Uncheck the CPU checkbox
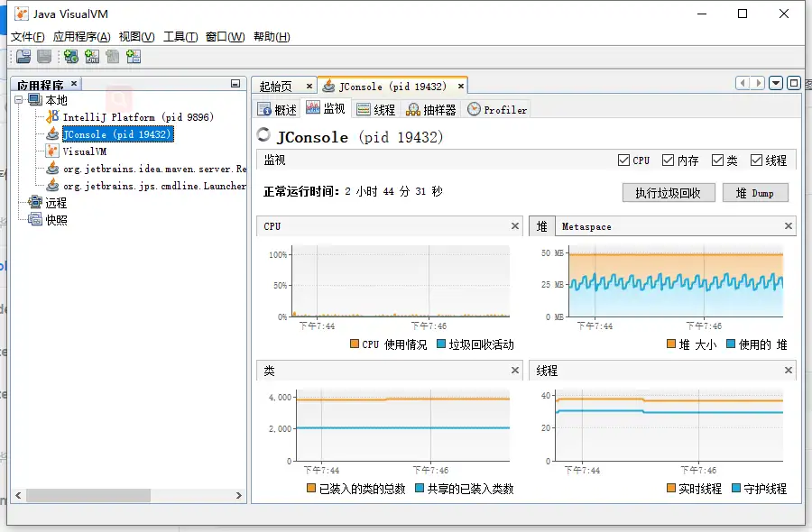 [x=623, y=161]
